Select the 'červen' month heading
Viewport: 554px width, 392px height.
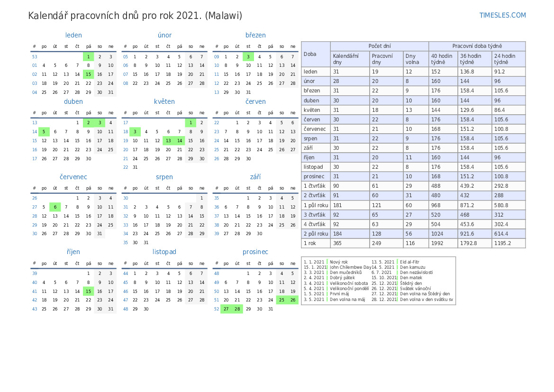pyautogui.click(x=255, y=101)
